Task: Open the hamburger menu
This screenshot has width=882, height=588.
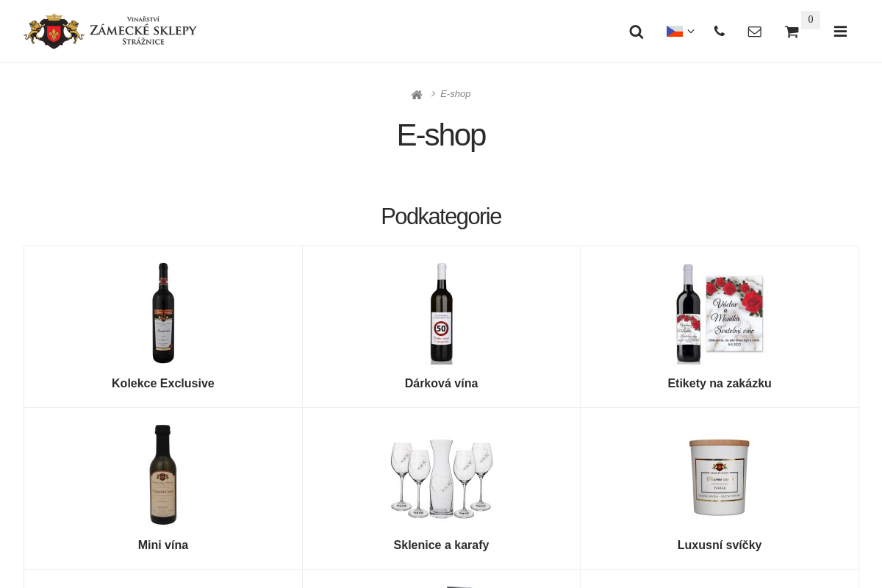Action: click(840, 32)
